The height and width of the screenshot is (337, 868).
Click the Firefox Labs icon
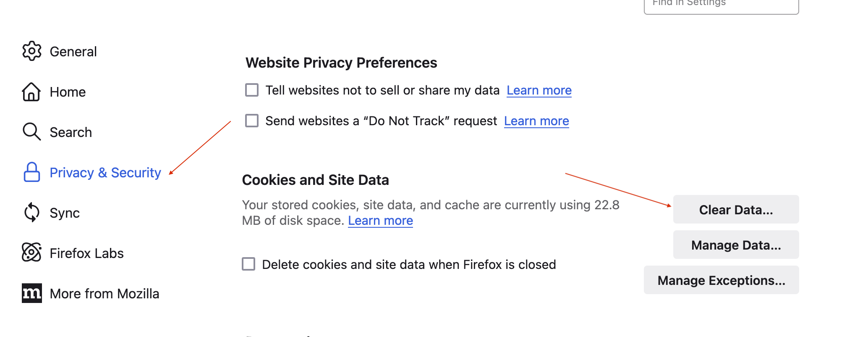click(32, 253)
